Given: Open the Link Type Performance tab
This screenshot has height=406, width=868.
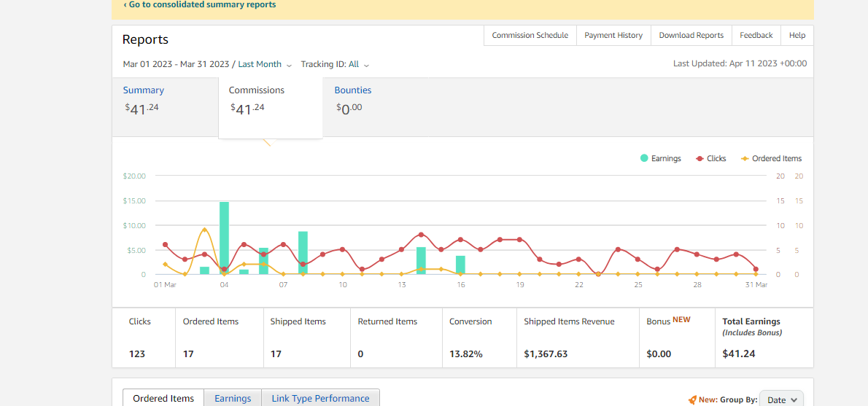Looking at the screenshot, I should tap(320, 398).
